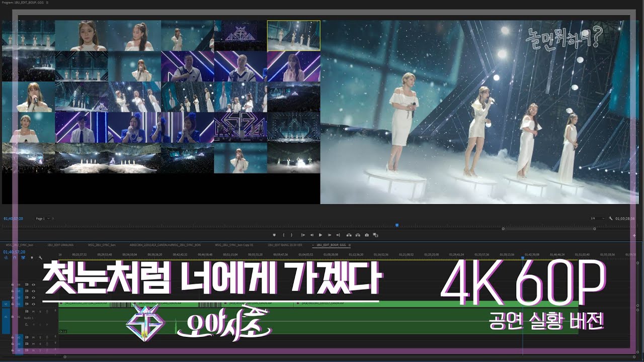Viewport: 644px width, 362px height.
Task: Open Comparison View button
Action: 375,235
